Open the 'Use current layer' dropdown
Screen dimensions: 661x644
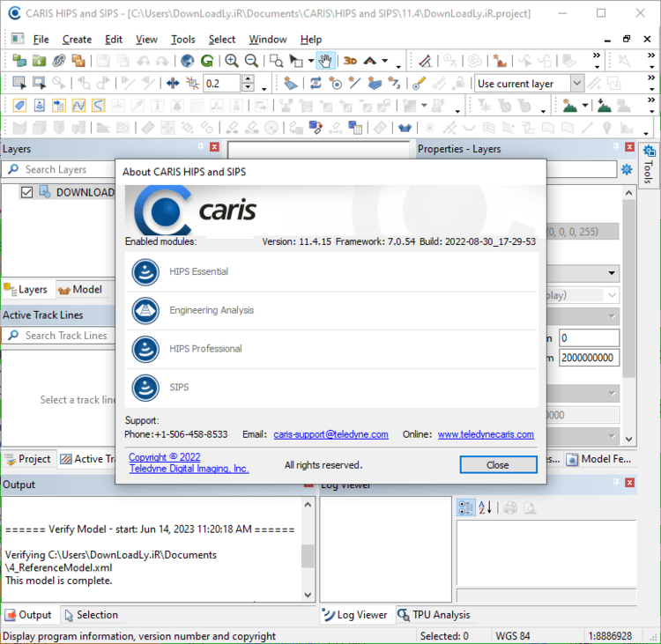pyautogui.click(x=576, y=84)
